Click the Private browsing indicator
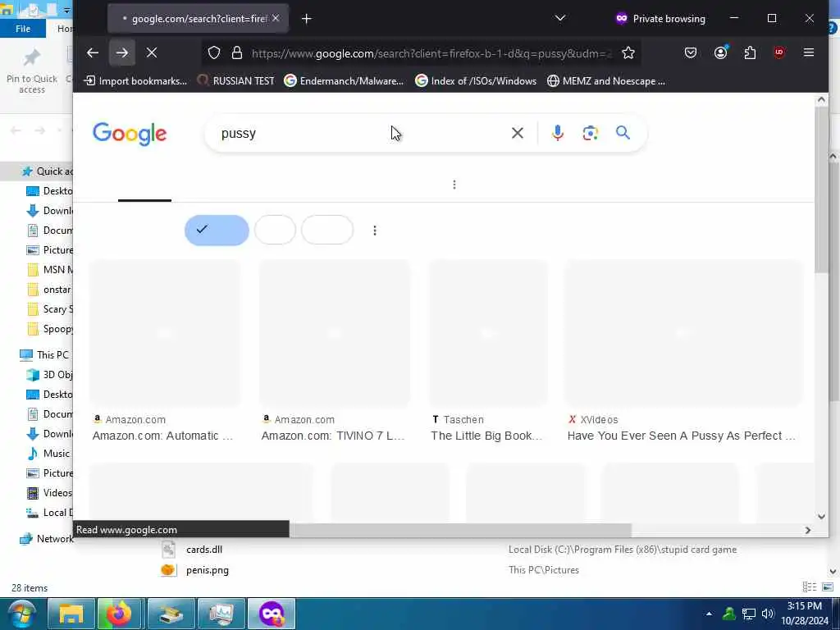The height and width of the screenshot is (630, 840). [660, 19]
